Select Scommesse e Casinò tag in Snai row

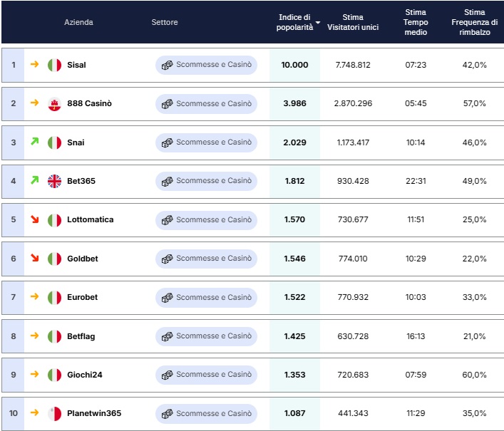(206, 142)
